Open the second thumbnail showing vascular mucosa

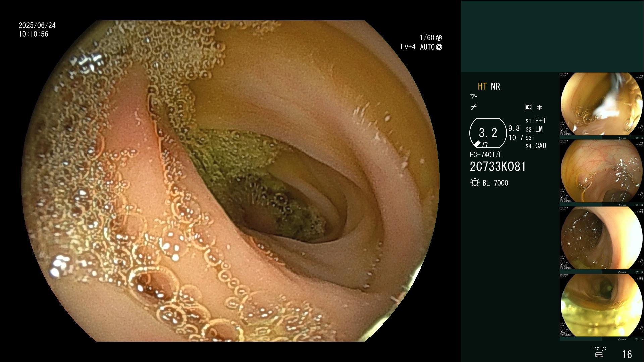602,171
